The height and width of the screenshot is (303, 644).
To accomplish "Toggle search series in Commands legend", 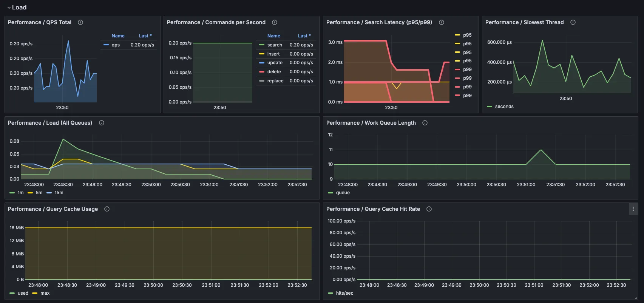I will (275, 45).
